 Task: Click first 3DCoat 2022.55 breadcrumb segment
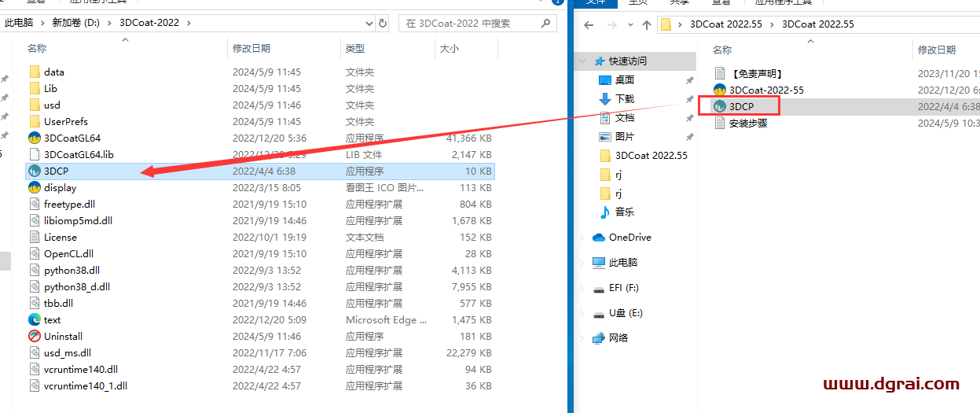click(x=726, y=24)
